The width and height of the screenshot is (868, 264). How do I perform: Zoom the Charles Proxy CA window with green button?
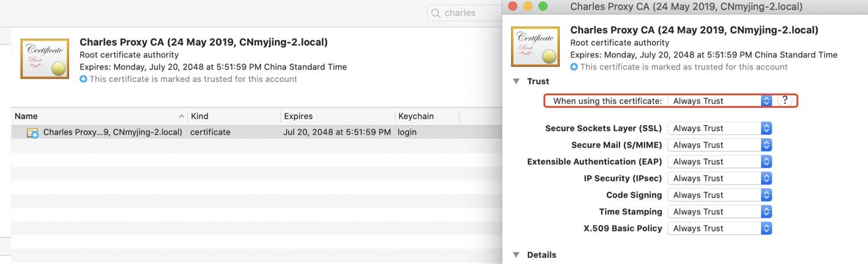543,6
